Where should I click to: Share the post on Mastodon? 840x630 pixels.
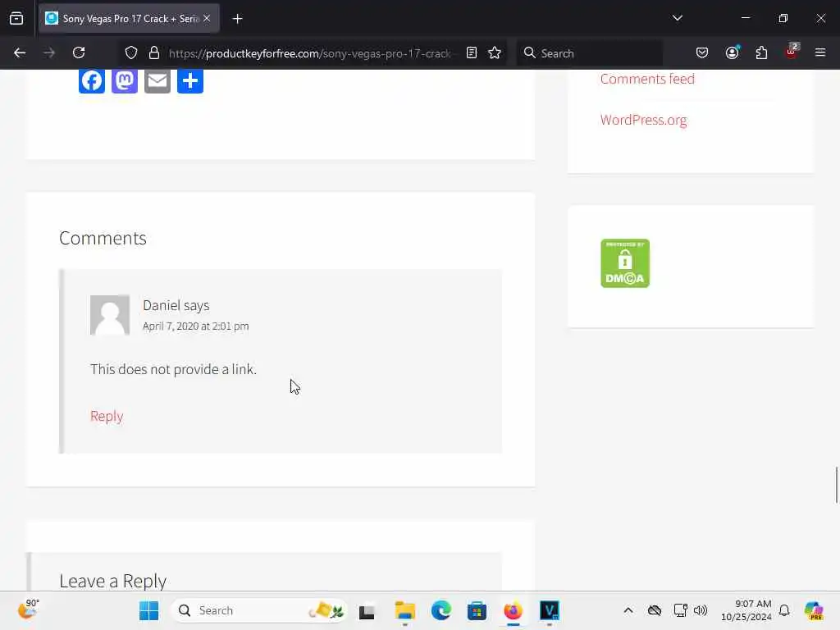coord(125,81)
